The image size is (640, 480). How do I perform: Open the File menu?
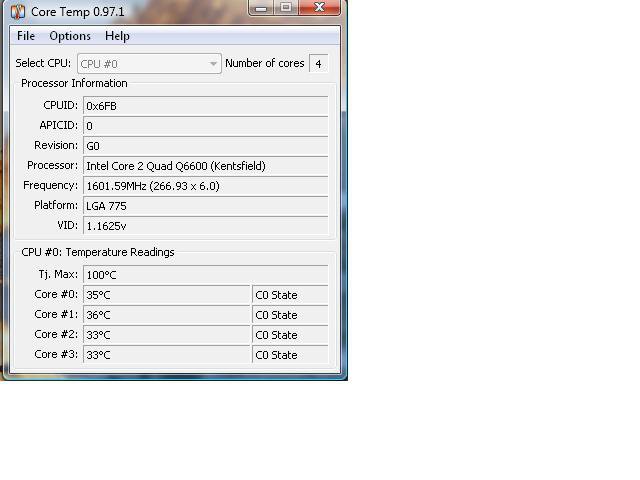26,36
